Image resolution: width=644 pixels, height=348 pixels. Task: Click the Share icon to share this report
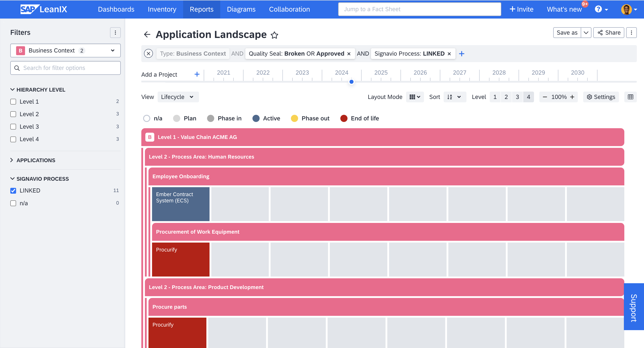click(608, 33)
